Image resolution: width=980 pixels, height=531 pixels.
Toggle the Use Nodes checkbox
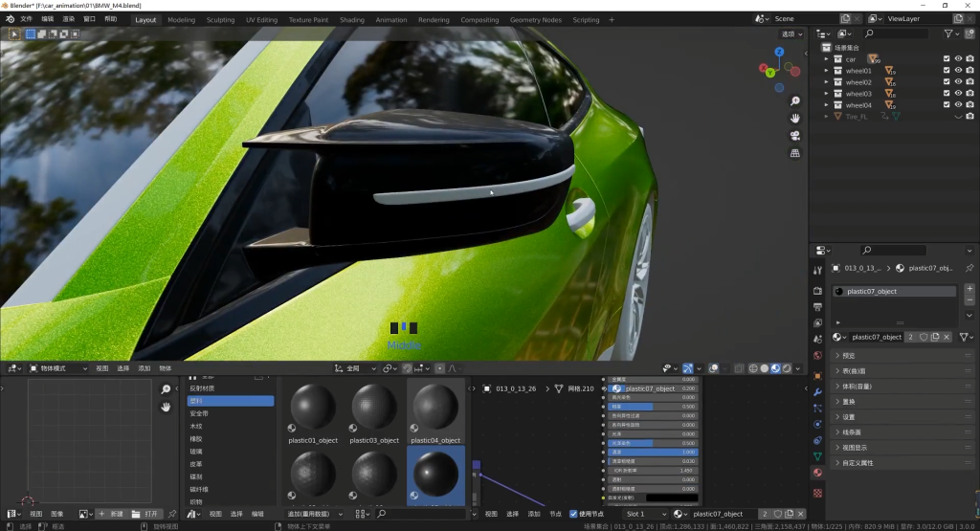click(573, 514)
